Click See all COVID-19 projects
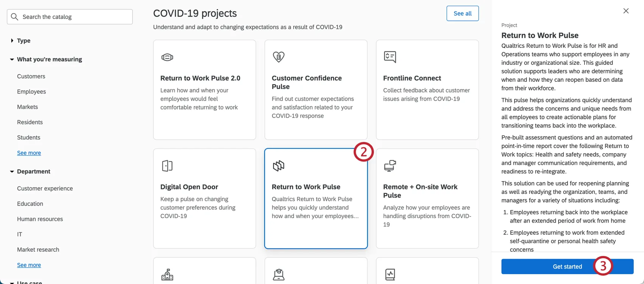Image resolution: width=644 pixels, height=284 pixels. 463,13
